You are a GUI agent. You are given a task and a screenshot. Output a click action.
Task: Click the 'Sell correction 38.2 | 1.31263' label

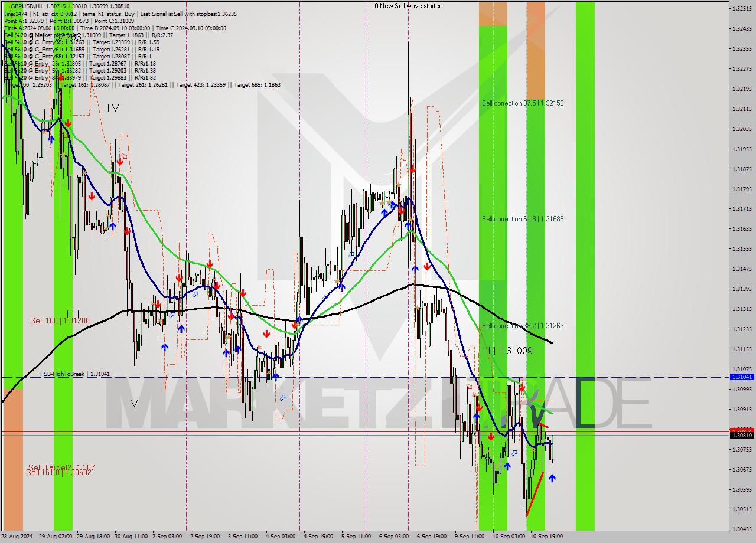click(523, 326)
